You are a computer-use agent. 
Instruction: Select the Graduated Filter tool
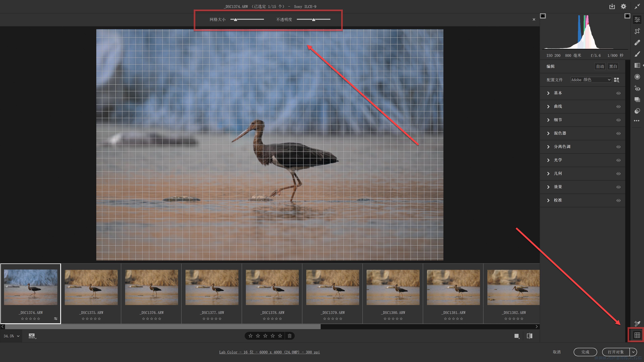637,66
